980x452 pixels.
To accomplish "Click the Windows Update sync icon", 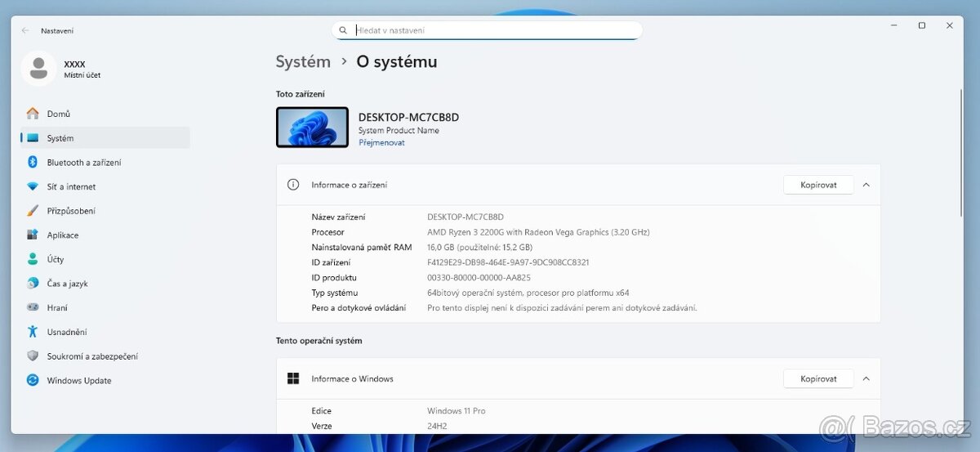I will click(33, 380).
